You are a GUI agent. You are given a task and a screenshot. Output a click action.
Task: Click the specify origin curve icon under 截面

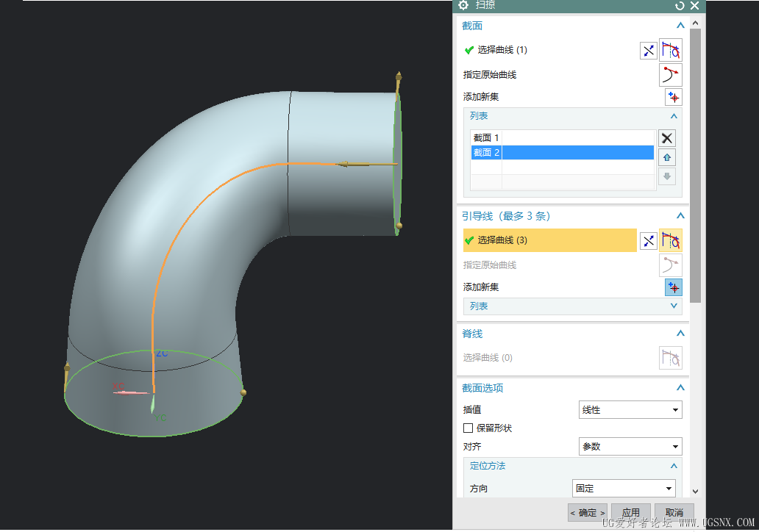coord(670,74)
